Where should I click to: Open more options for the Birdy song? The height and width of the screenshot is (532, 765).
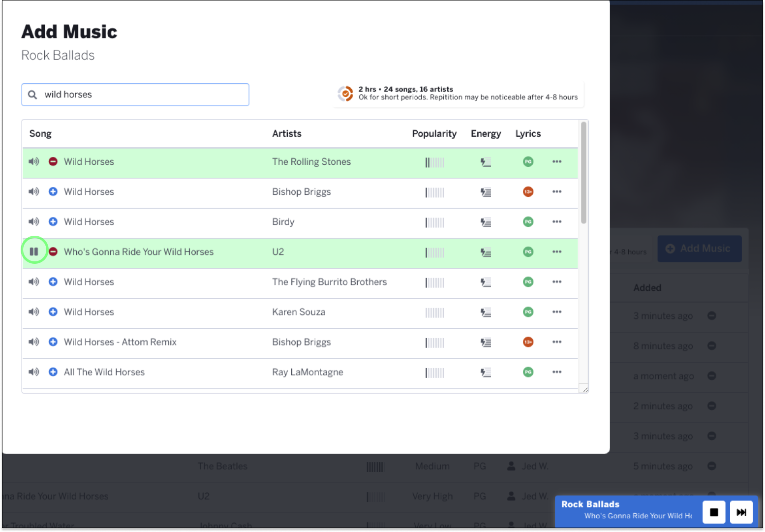pyautogui.click(x=557, y=221)
